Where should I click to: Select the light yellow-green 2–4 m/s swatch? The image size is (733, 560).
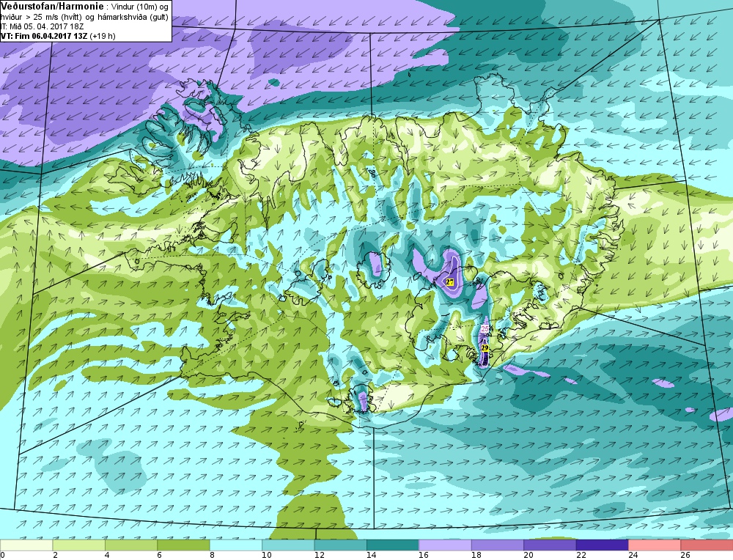pos(79,545)
